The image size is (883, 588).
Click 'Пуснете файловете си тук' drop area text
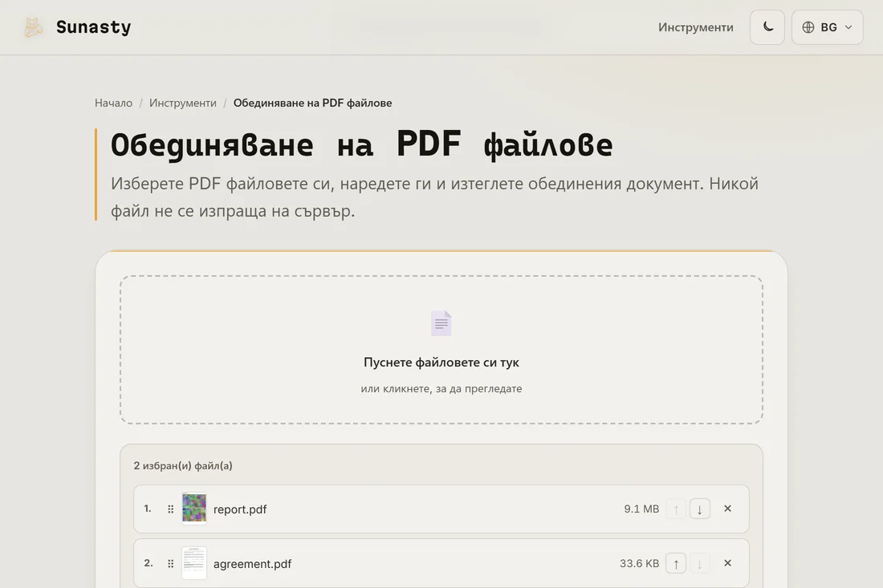pos(441,363)
